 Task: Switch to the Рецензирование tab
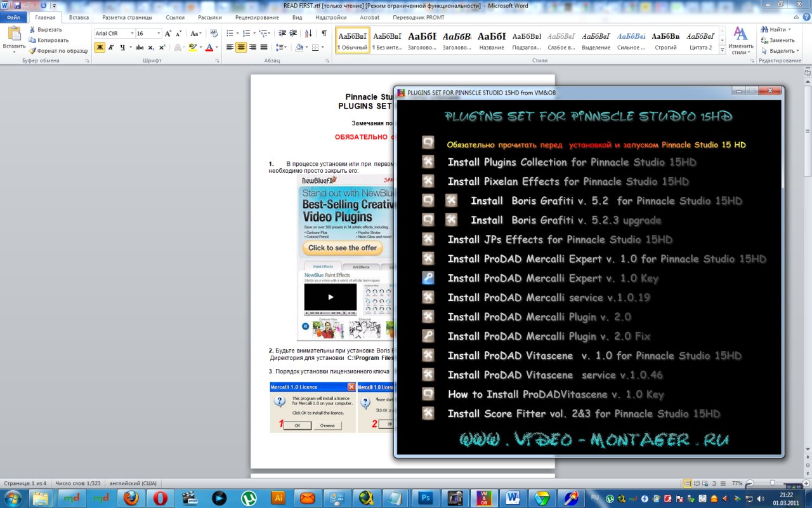pyautogui.click(x=256, y=18)
